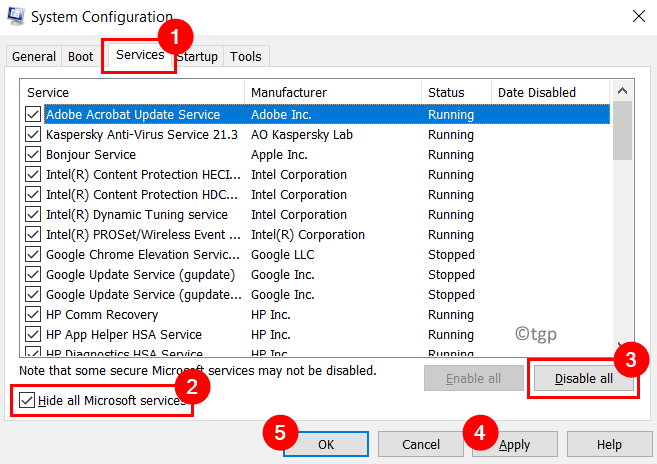This screenshot has width=657, height=464.
Task: Toggle Intel(R) Content Protection HECI checkbox
Action: pos(33,174)
